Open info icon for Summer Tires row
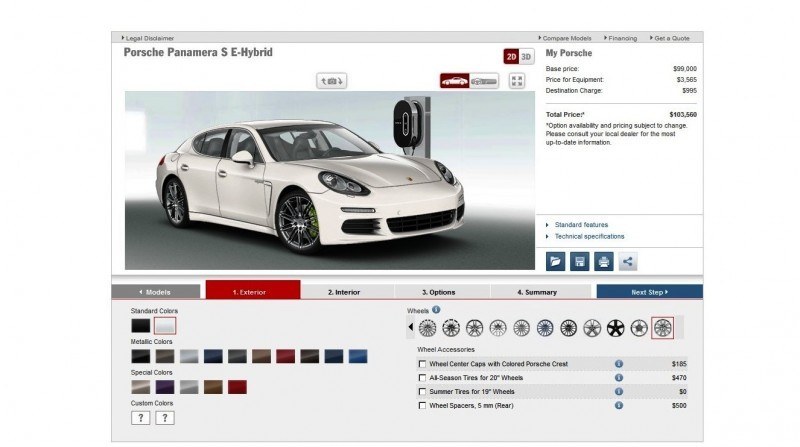Viewport: 800px width, 447px height. (618, 391)
